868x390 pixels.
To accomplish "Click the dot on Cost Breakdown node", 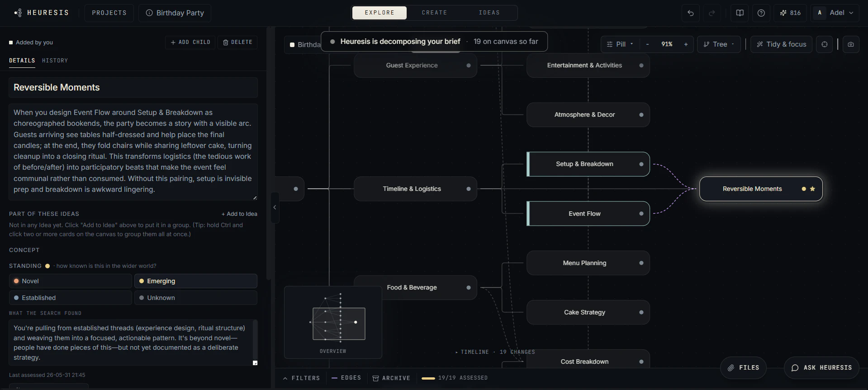I will point(641,361).
